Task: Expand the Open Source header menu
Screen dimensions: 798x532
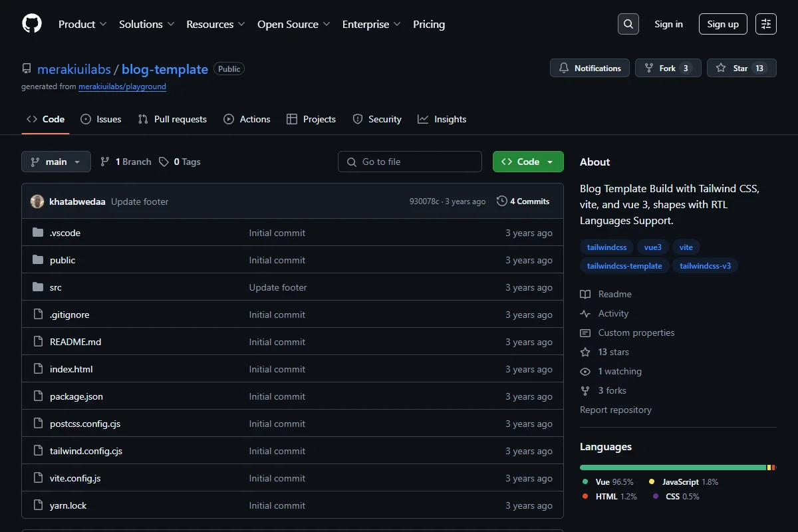Action: tap(294, 24)
